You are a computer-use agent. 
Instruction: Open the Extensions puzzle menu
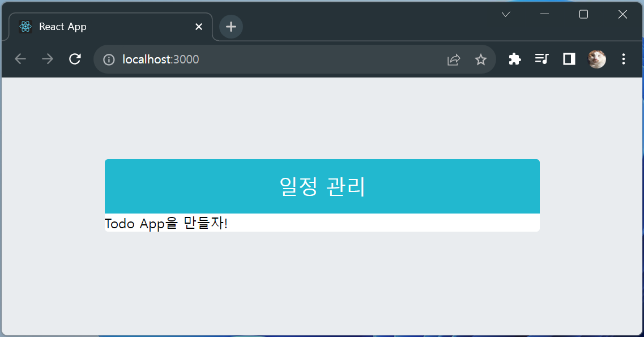[x=515, y=59]
